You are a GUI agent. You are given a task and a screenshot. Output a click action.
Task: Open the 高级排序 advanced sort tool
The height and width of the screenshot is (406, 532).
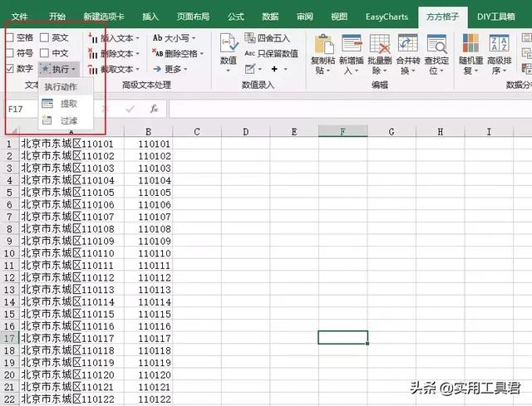point(499,54)
